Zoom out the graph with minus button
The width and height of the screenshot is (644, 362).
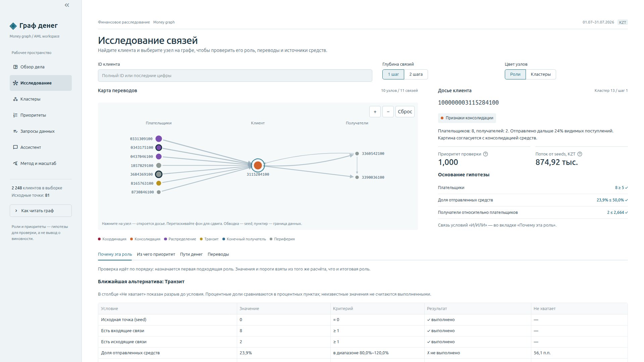click(x=388, y=112)
